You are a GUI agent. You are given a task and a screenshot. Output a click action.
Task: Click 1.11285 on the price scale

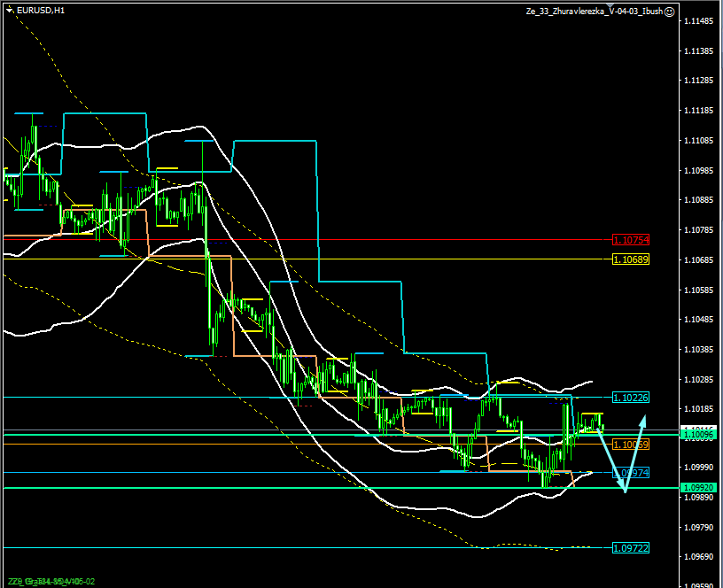point(698,81)
